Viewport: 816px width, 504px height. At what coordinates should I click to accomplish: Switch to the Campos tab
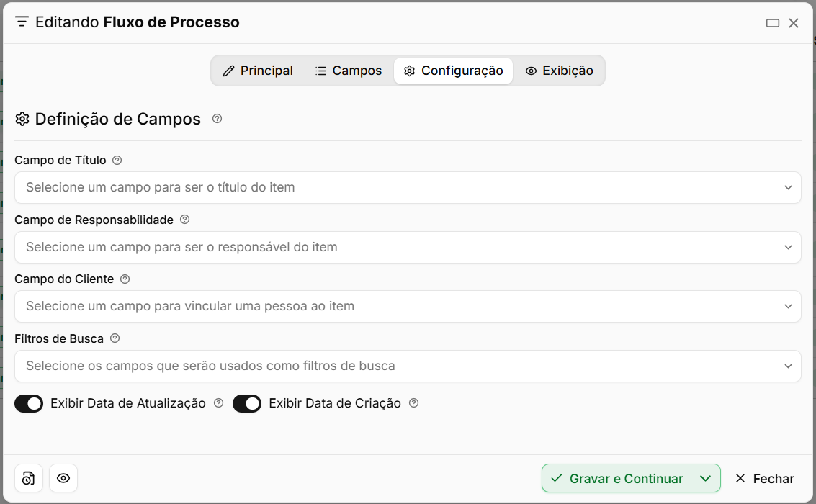pyautogui.click(x=349, y=71)
